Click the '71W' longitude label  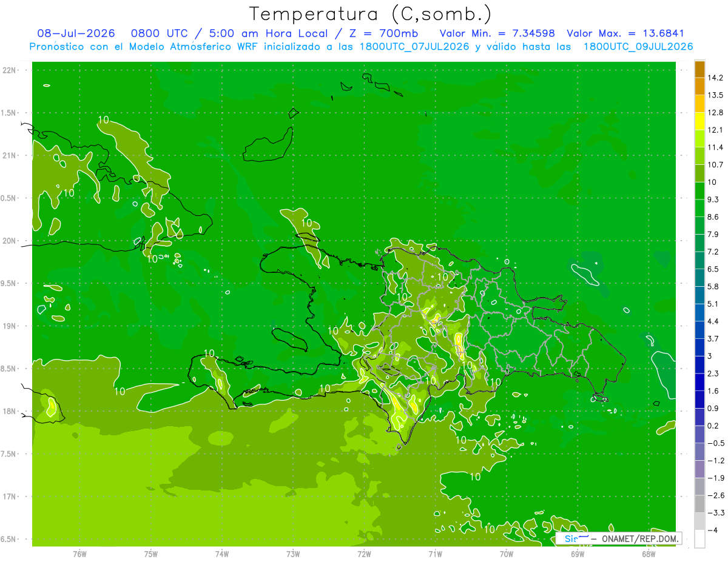435,554
